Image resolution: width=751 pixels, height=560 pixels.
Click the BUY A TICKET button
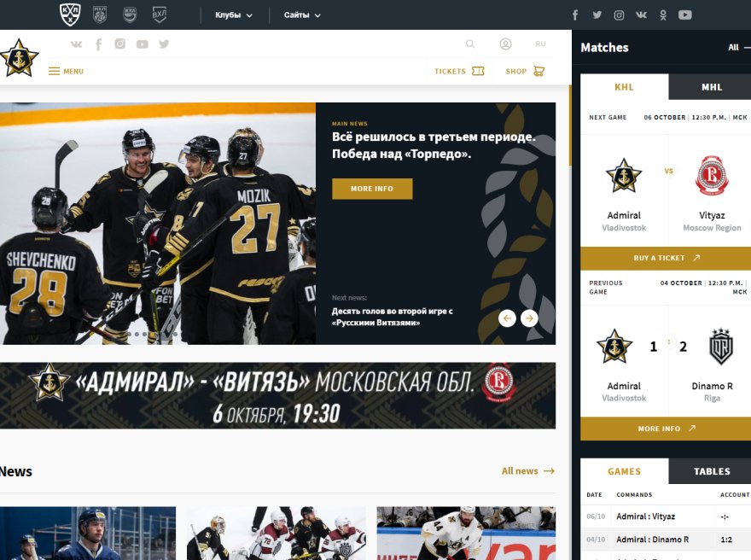click(665, 257)
